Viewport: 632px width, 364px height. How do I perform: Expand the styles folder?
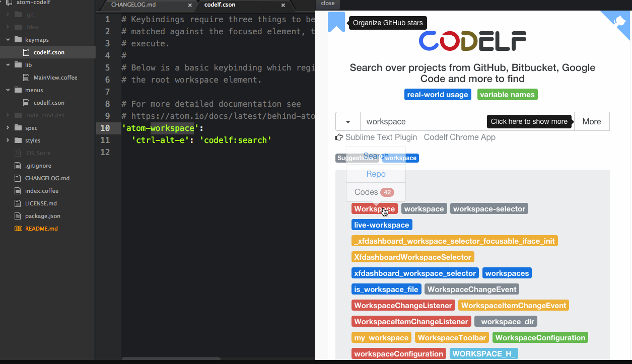click(x=8, y=140)
